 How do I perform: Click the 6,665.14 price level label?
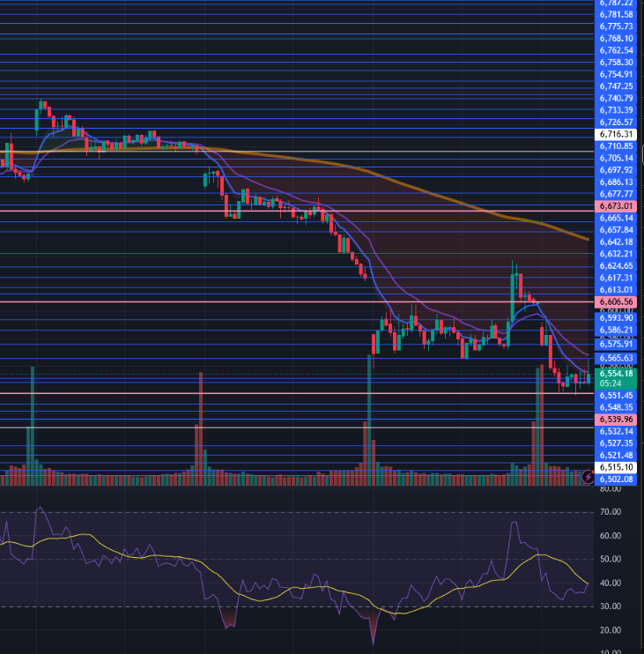(616, 218)
